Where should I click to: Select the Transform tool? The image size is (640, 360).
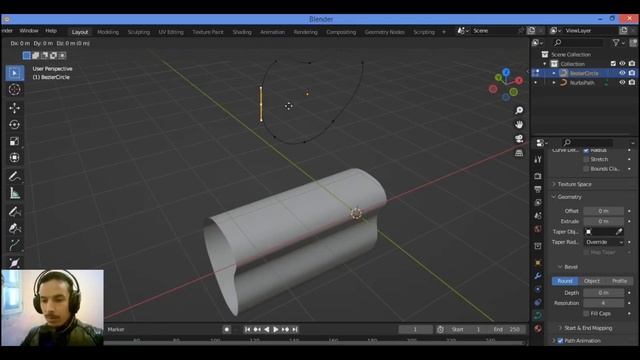[15, 158]
